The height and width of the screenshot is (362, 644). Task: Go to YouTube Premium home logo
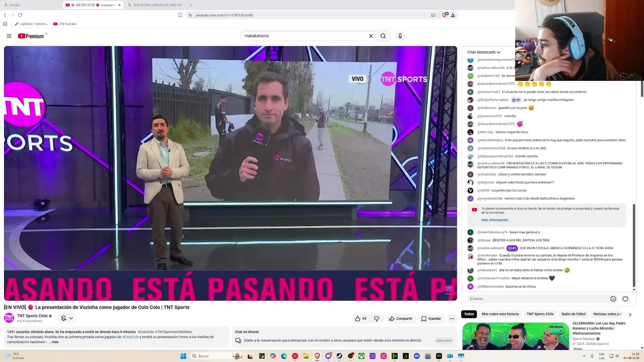31,36
